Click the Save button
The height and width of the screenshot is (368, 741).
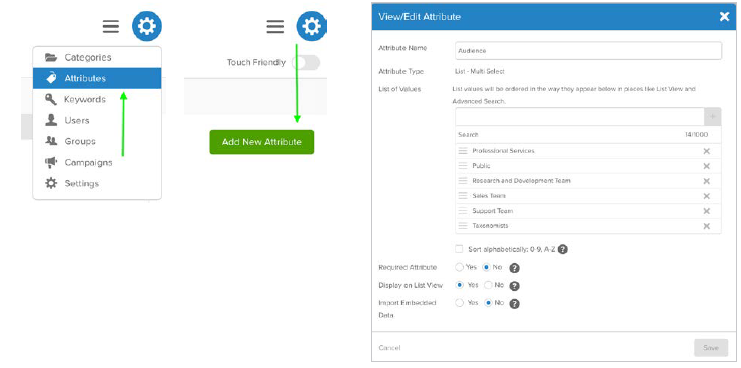(x=711, y=348)
